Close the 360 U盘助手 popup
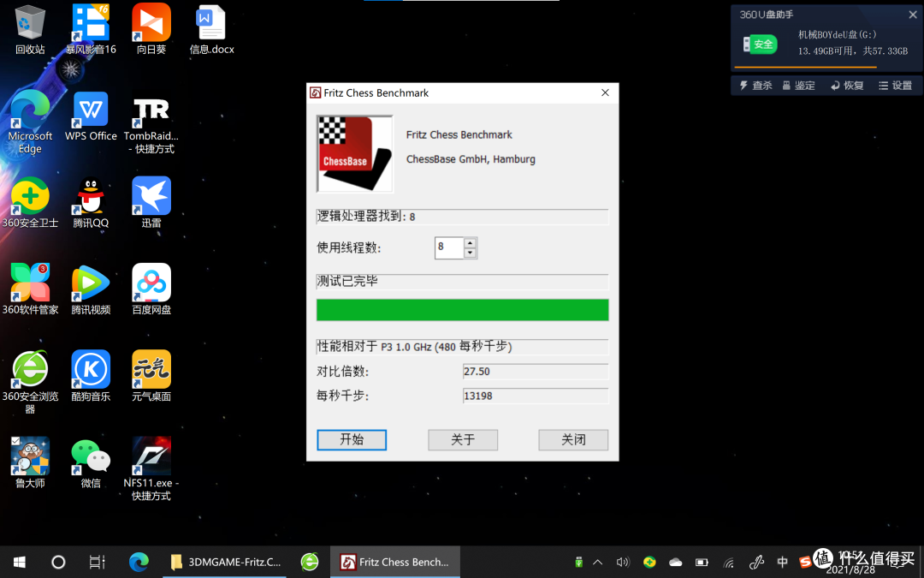The image size is (924, 578). point(912,15)
